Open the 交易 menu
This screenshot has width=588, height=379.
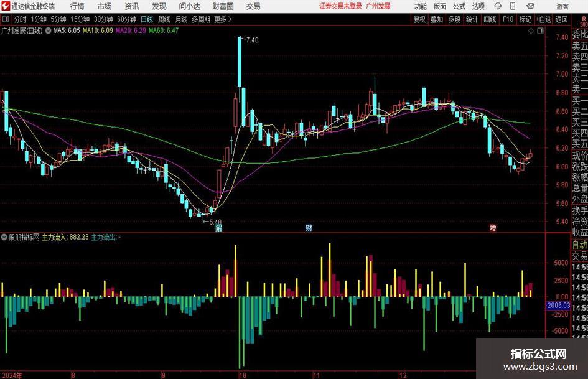tap(253, 6)
